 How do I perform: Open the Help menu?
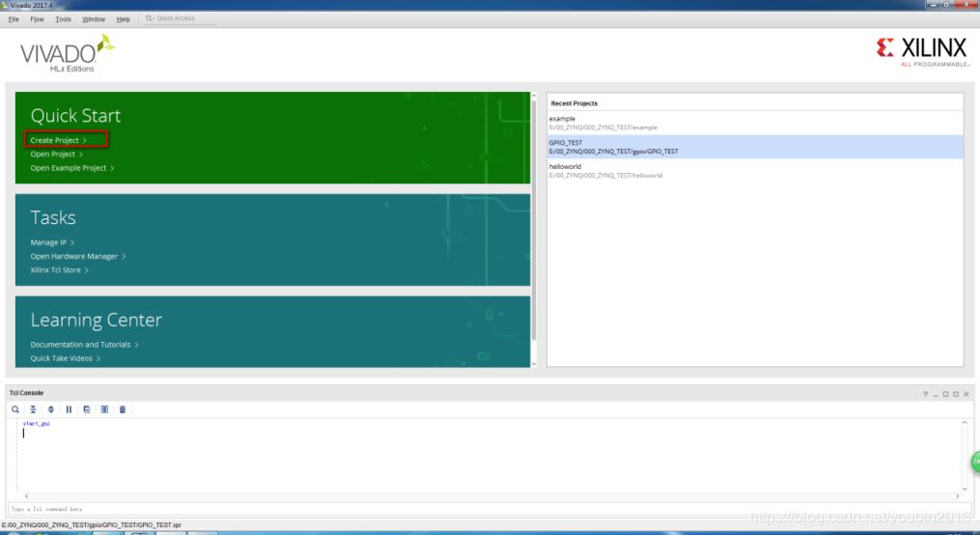(x=124, y=19)
